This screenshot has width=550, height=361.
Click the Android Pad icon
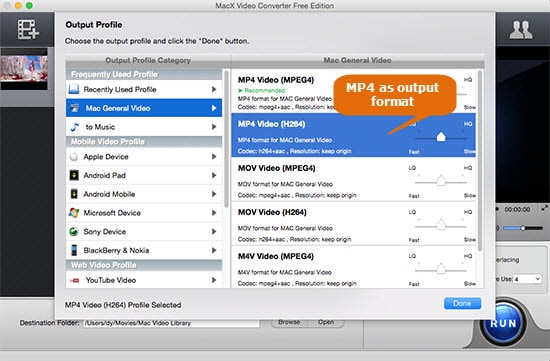point(74,175)
